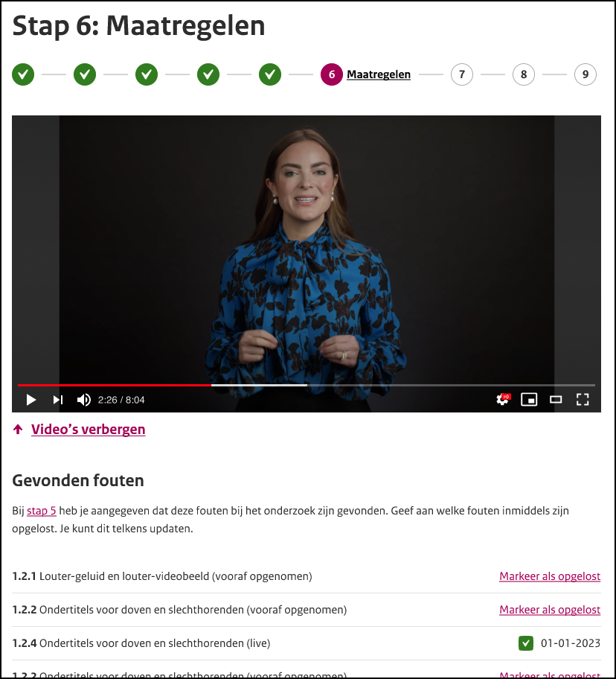Enable miniplayer mode in the video player
This screenshot has height=679, width=616.
click(x=529, y=400)
